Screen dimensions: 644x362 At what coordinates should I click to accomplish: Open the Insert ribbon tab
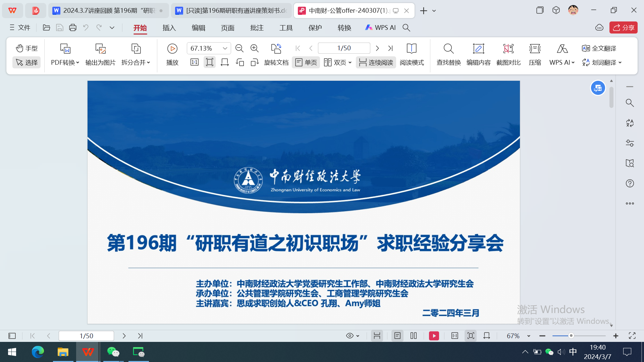pyautogui.click(x=169, y=28)
